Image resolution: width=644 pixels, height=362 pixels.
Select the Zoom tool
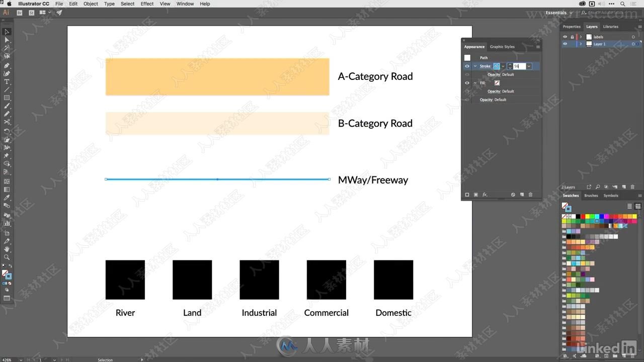(x=7, y=257)
